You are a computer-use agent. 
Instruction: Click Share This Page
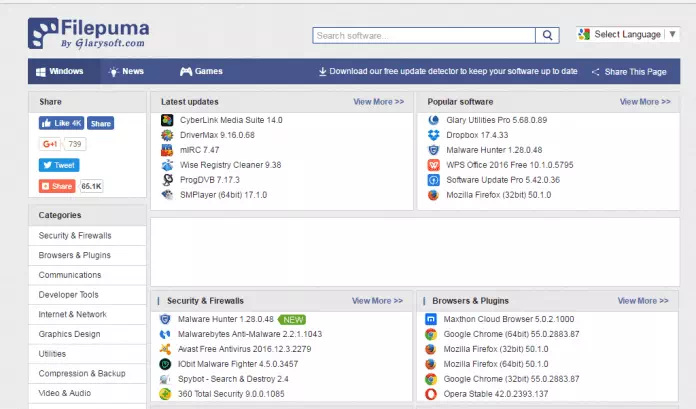tap(629, 72)
